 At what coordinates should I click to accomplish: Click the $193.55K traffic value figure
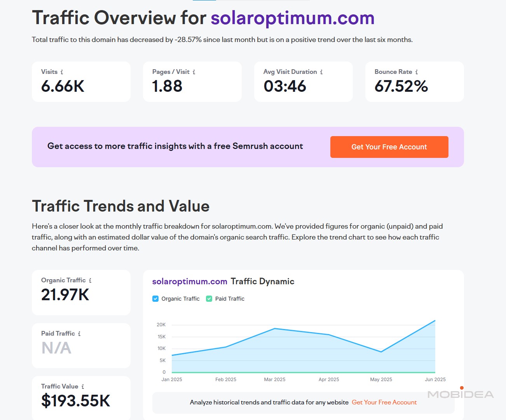76,401
